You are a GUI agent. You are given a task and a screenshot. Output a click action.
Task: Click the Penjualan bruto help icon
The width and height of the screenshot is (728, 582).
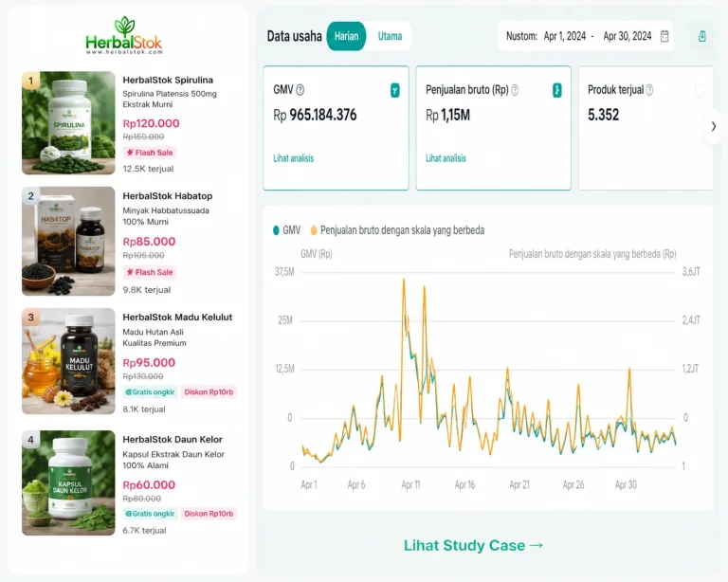click(515, 90)
